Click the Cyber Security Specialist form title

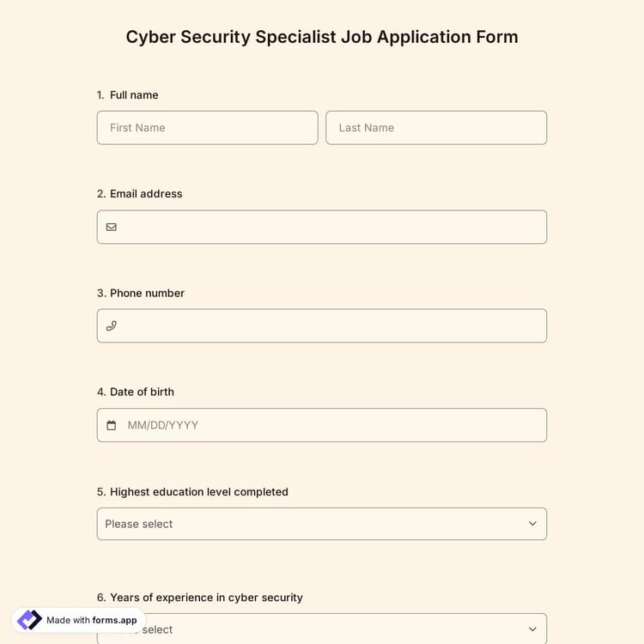(322, 37)
